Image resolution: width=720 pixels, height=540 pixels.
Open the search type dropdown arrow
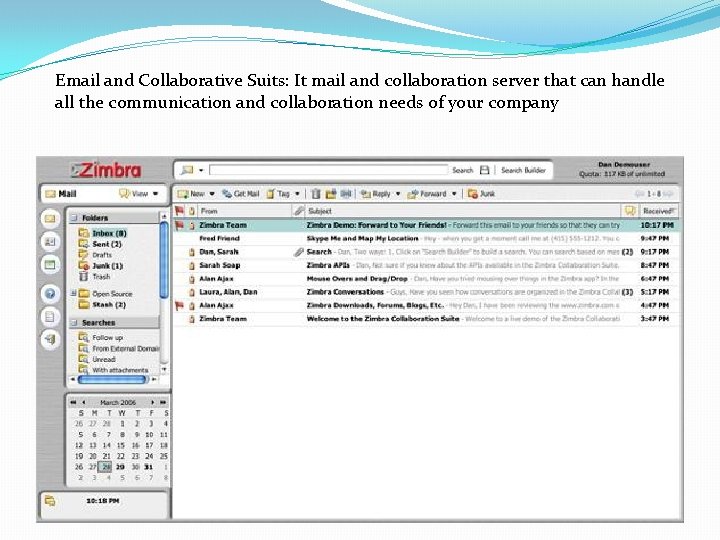click(x=201, y=170)
